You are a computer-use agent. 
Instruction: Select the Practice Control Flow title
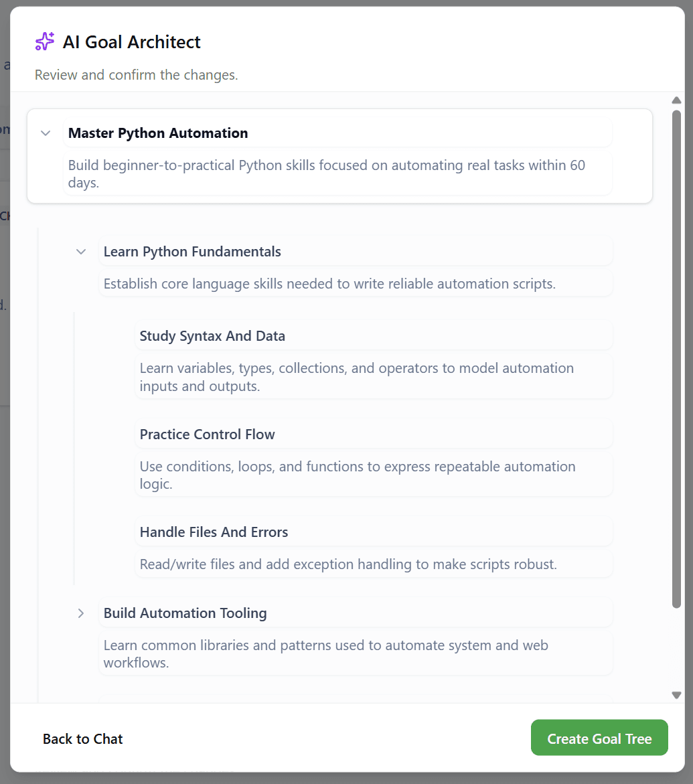click(x=374, y=435)
